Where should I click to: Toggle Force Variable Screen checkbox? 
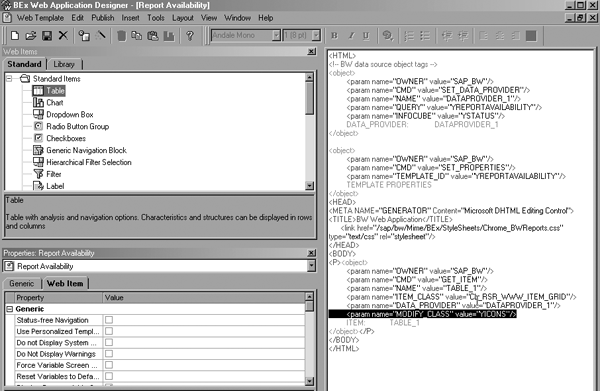(109, 365)
